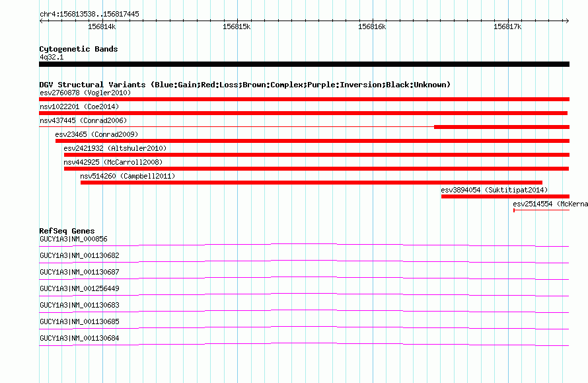Open the Cytogenetic Bands track title
Screen dimensions: 588x383
[x=79, y=49]
